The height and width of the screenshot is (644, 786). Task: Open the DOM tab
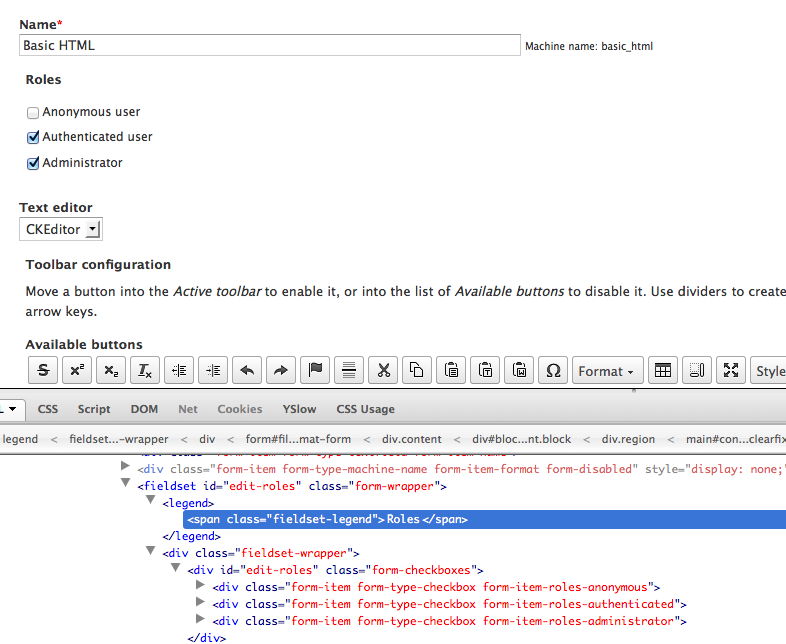coord(144,409)
